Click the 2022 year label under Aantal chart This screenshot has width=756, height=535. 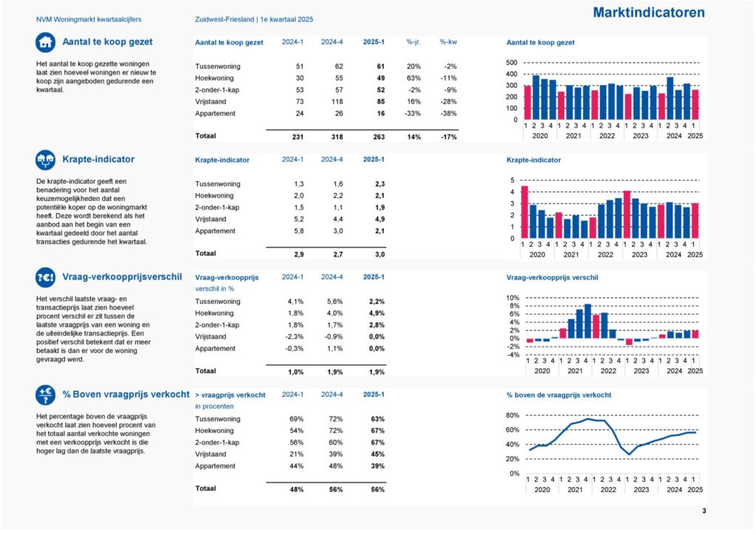coord(607,136)
